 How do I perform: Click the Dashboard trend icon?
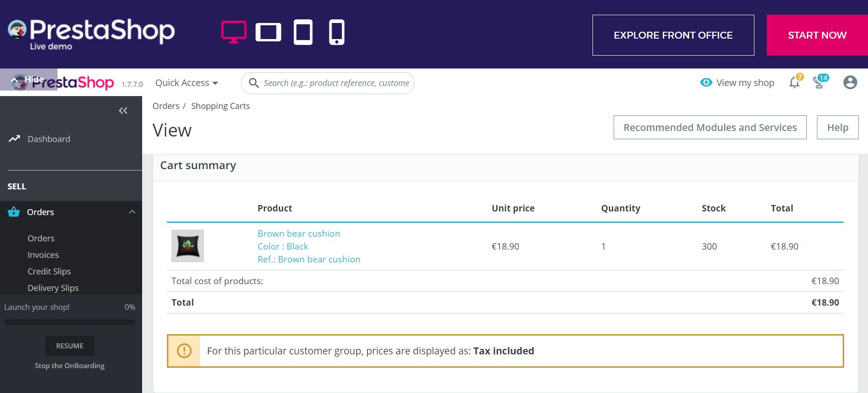click(14, 139)
